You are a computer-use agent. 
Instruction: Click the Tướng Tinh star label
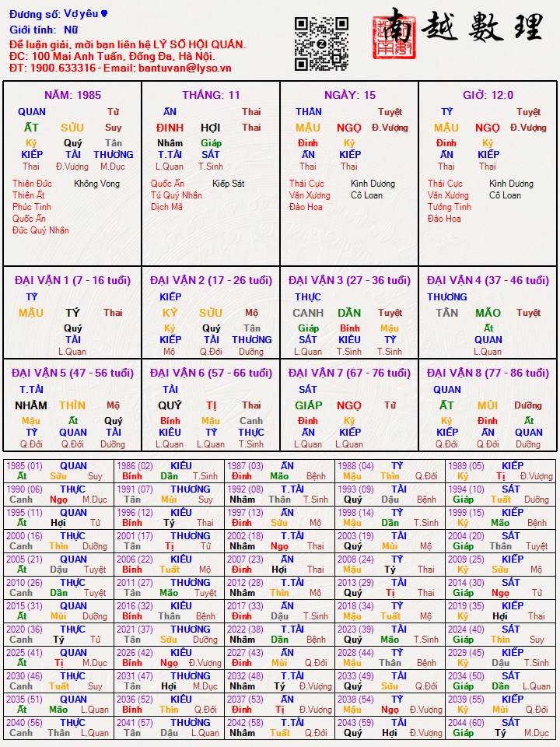point(449,207)
